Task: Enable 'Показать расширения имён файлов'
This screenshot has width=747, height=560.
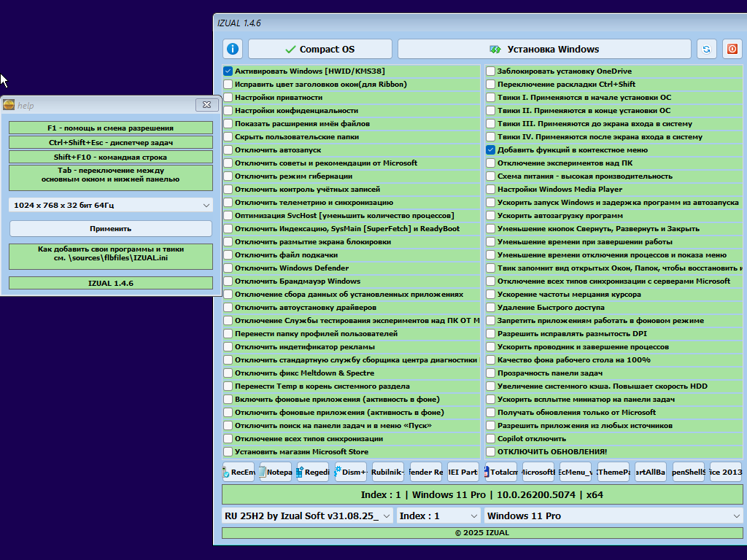Action: [228, 123]
